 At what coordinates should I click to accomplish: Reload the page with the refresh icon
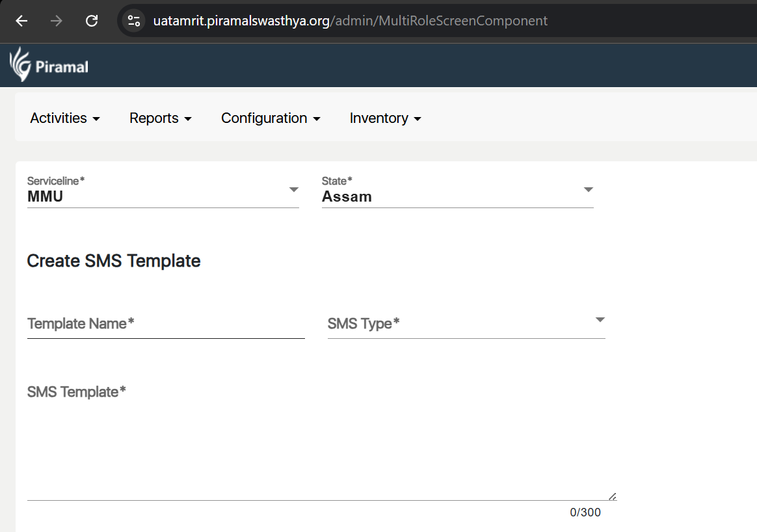point(92,21)
